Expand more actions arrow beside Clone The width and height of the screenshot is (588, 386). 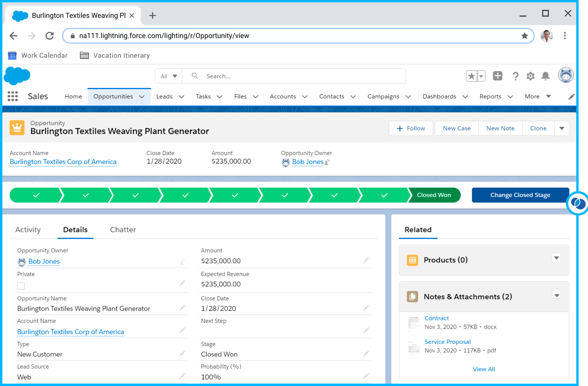pyautogui.click(x=561, y=128)
